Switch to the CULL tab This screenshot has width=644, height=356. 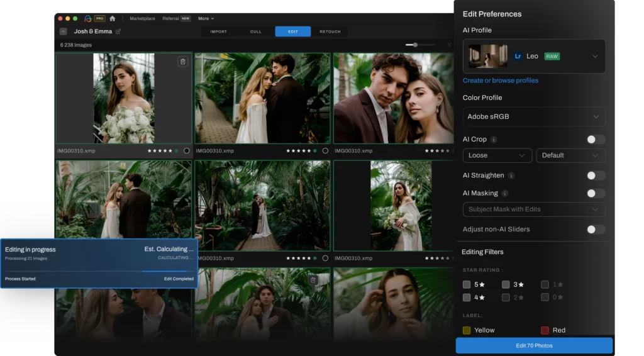pos(255,31)
